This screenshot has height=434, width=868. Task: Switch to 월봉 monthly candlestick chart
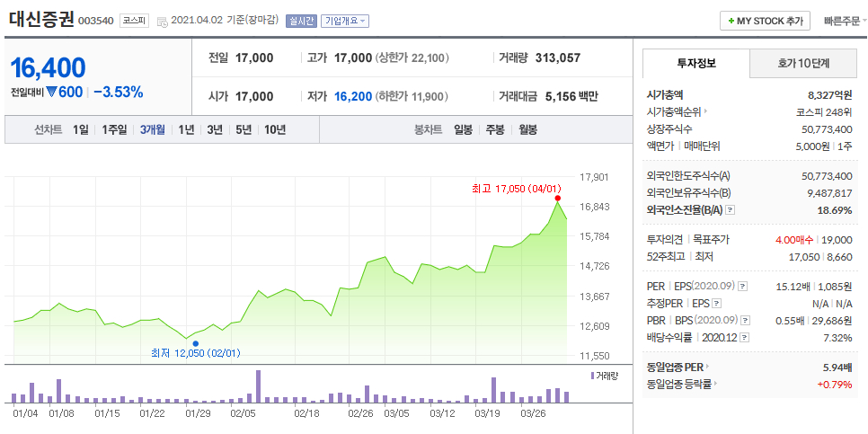pos(527,130)
